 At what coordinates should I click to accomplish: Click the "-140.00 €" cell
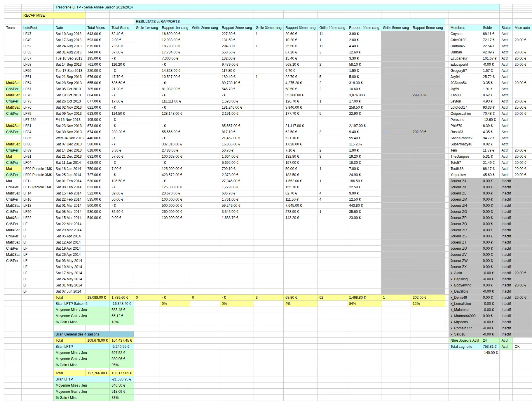click(490, 353)
